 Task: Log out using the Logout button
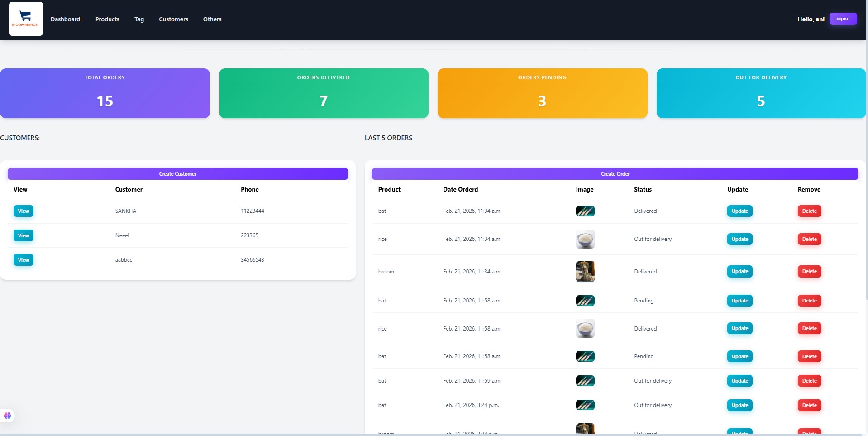[x=843, y=19]
